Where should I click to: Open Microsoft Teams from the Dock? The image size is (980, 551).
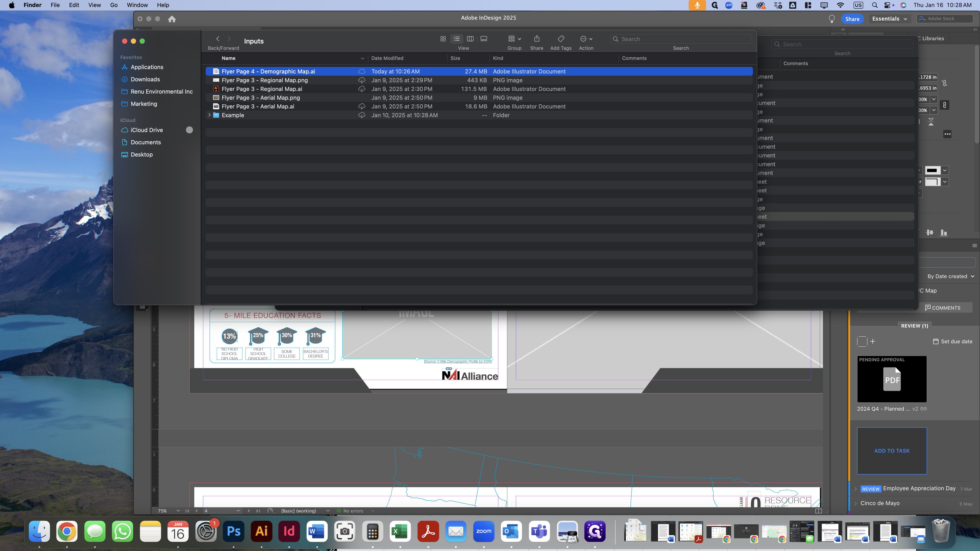pos(539,531)
